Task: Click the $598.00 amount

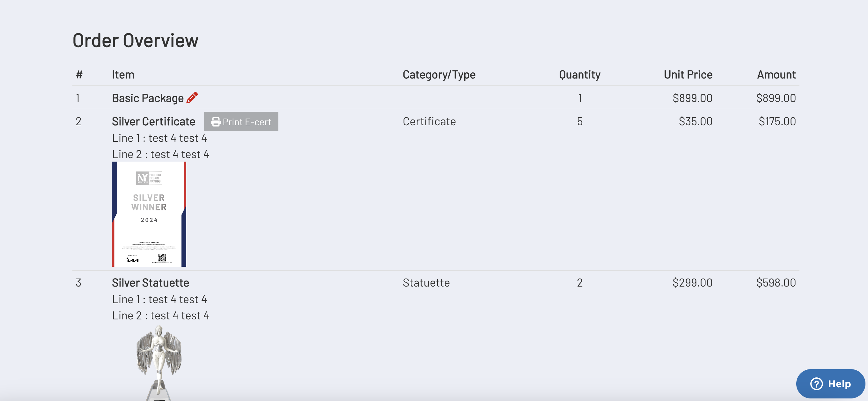Action: (x=776, y=282)
